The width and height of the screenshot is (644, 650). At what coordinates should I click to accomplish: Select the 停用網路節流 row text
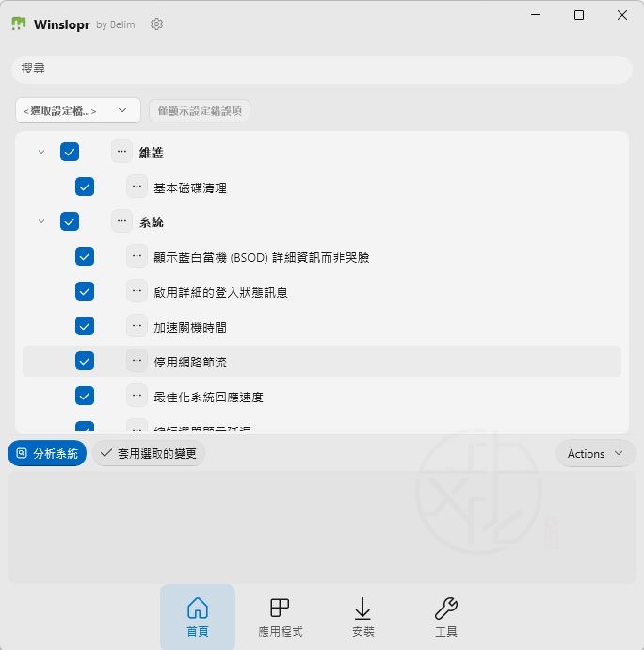click(190, 362)
